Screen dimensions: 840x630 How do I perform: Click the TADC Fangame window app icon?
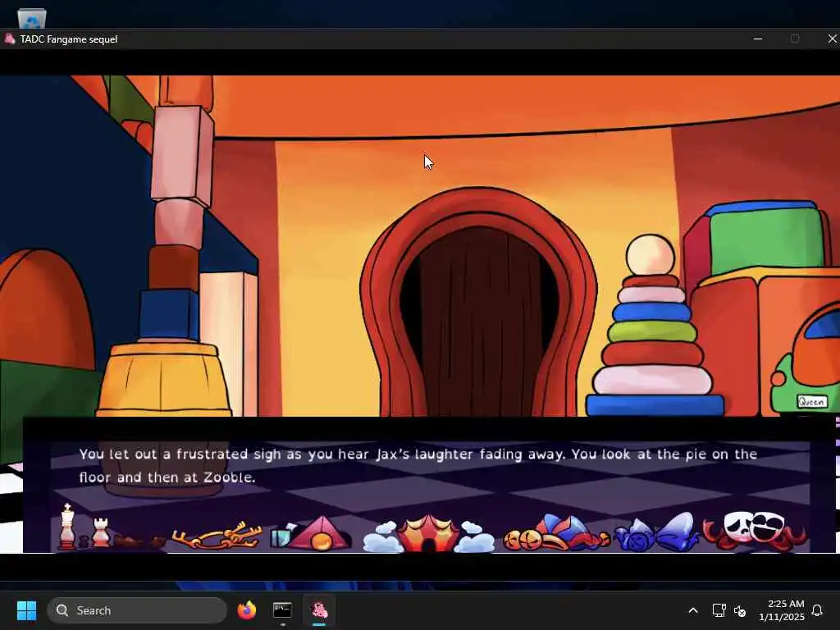(10, 39)
